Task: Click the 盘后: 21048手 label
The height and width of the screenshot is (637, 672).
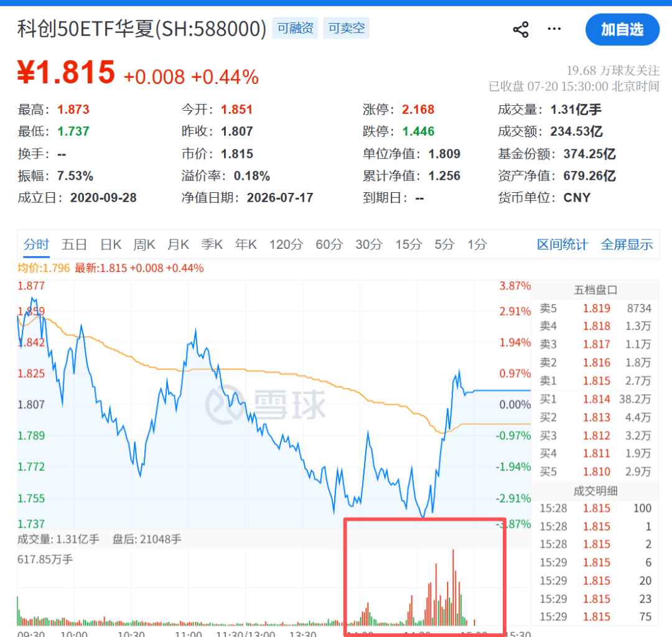Action: point(147,539)
